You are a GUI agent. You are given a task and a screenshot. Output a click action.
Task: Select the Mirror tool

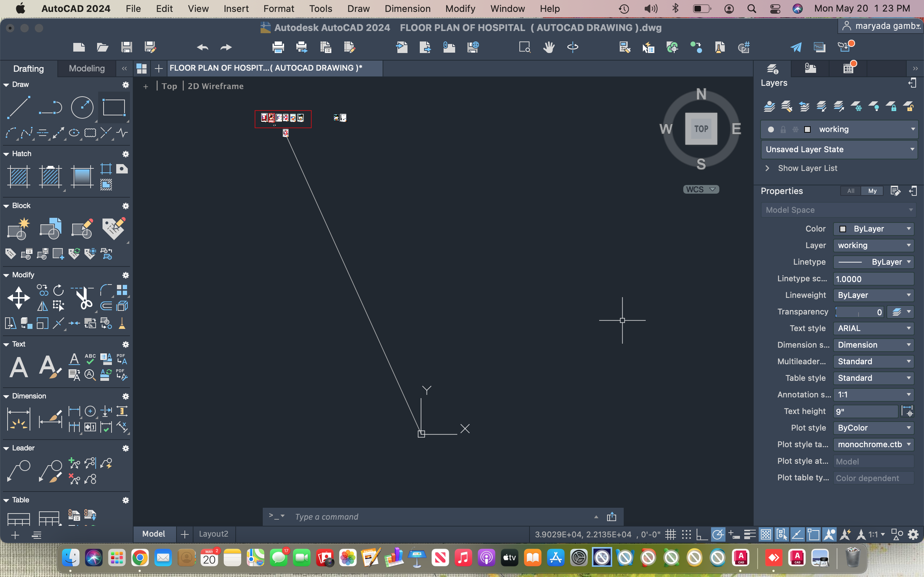coord(42,306)
